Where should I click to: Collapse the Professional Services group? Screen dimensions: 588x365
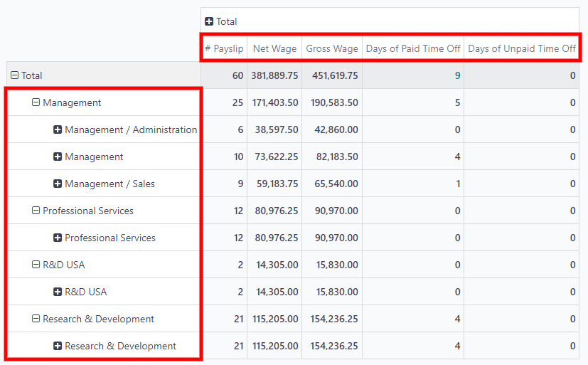click(x=36, y=211)
